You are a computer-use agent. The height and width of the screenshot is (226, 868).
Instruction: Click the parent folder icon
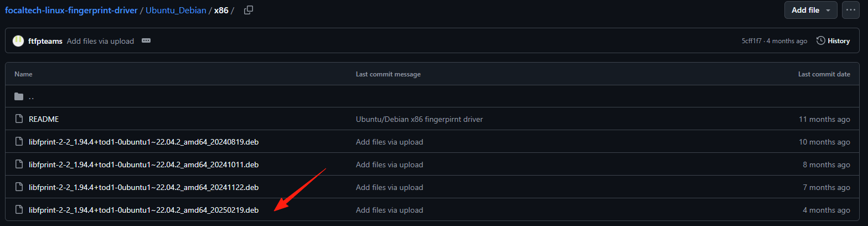tap(19, 96)
